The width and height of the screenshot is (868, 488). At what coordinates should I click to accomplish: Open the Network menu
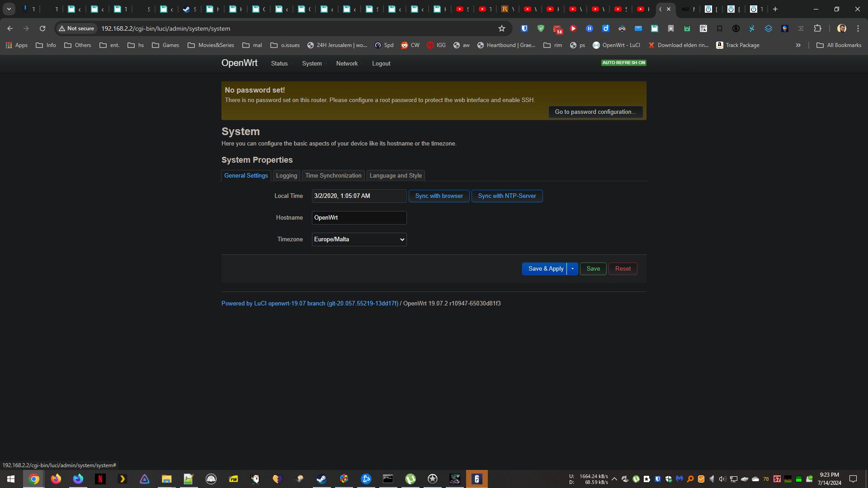coord(347,63)
